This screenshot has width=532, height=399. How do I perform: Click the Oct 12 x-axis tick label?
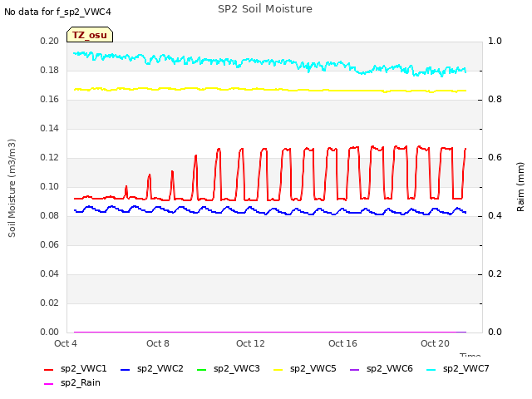[250, 343]
